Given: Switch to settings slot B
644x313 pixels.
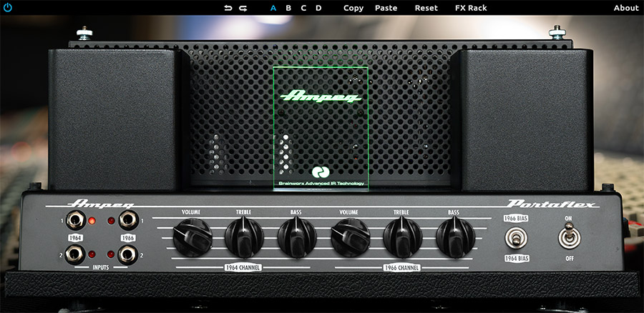Looking at the screenshot, I should point(288,8).
